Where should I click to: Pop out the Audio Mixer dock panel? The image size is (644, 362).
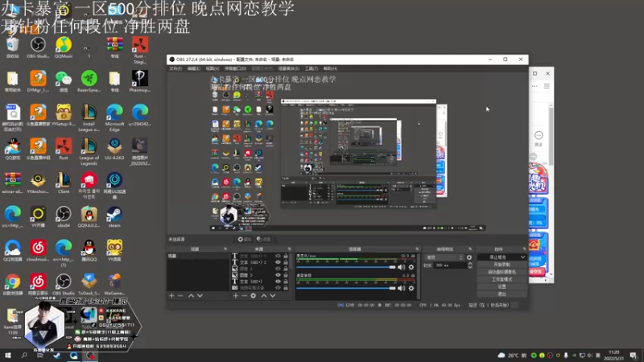click(x=417, y=249)
